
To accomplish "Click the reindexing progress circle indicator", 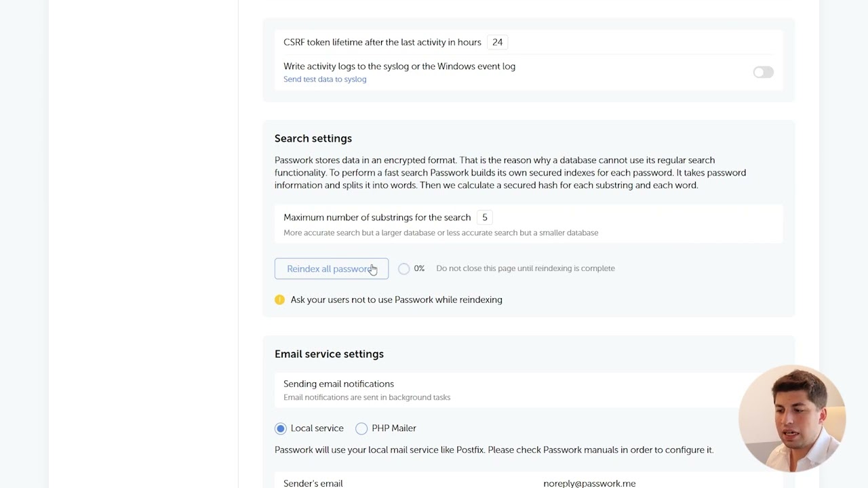I will pyautogui.click(x=404, y=268).
